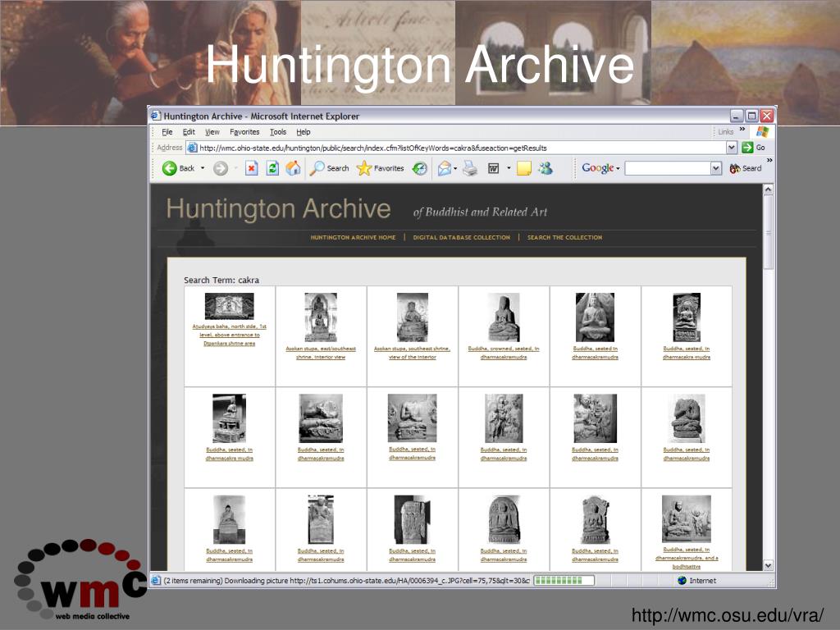Open Asokan stupa southeast shrine interior link
Viewport: 840px width, 630px height.
(412, 353)
